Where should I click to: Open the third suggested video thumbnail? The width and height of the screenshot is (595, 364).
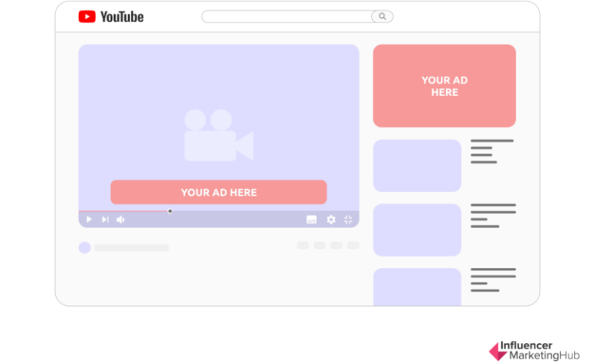tap(417, 287)
